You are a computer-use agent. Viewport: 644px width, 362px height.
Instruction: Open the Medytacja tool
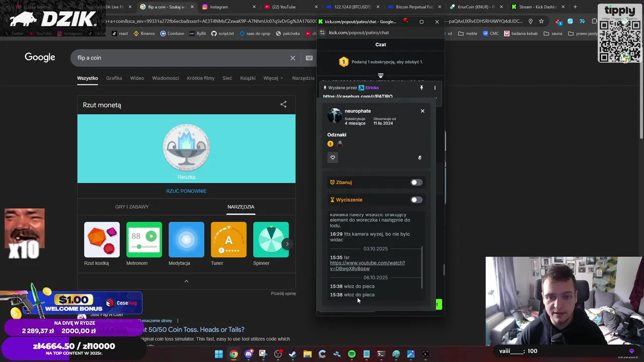click(x=186, y=244)
